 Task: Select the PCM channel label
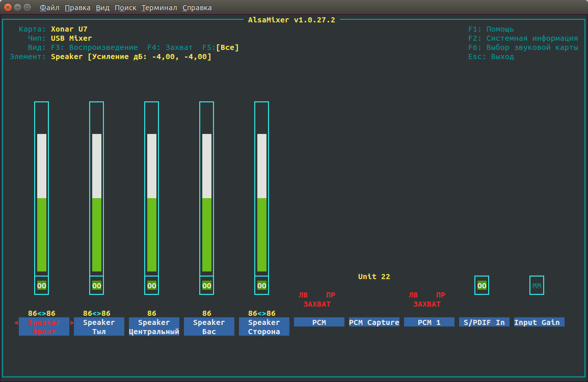click(319, 322)
